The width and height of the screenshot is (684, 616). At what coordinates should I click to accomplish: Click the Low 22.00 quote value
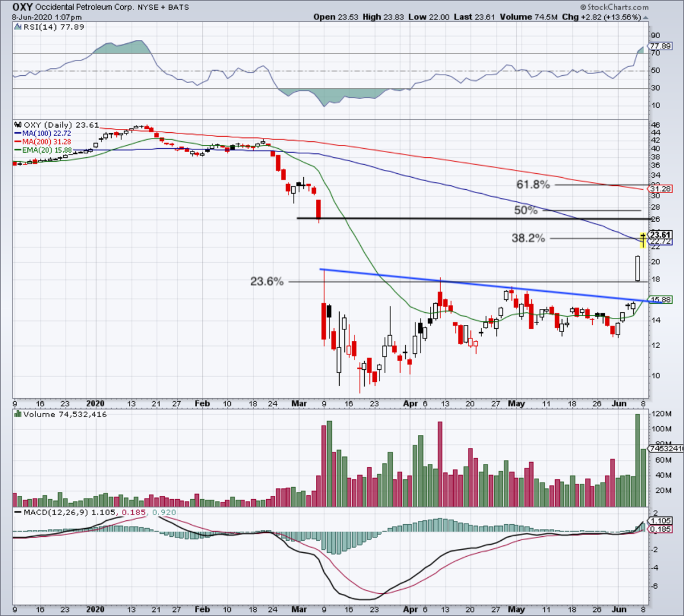point(429,17)
